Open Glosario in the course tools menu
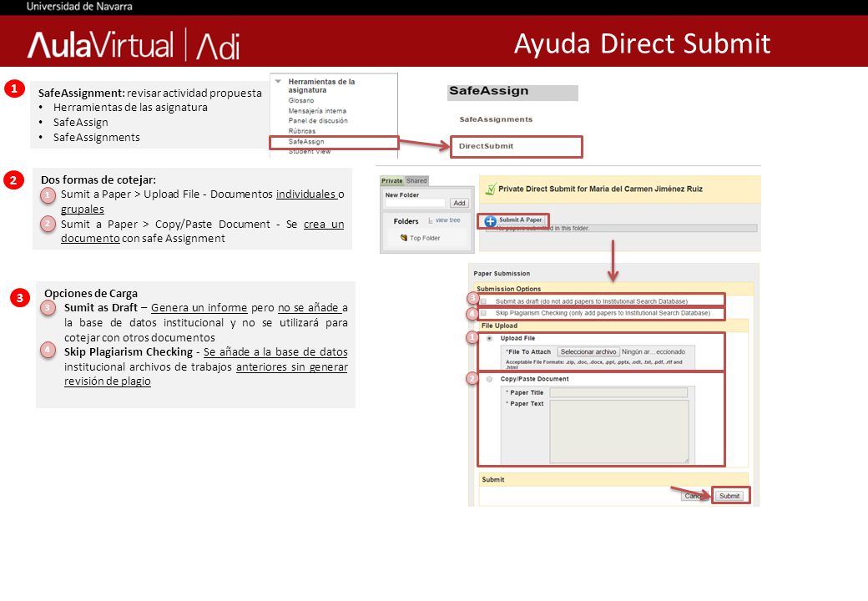 [301, 101]
